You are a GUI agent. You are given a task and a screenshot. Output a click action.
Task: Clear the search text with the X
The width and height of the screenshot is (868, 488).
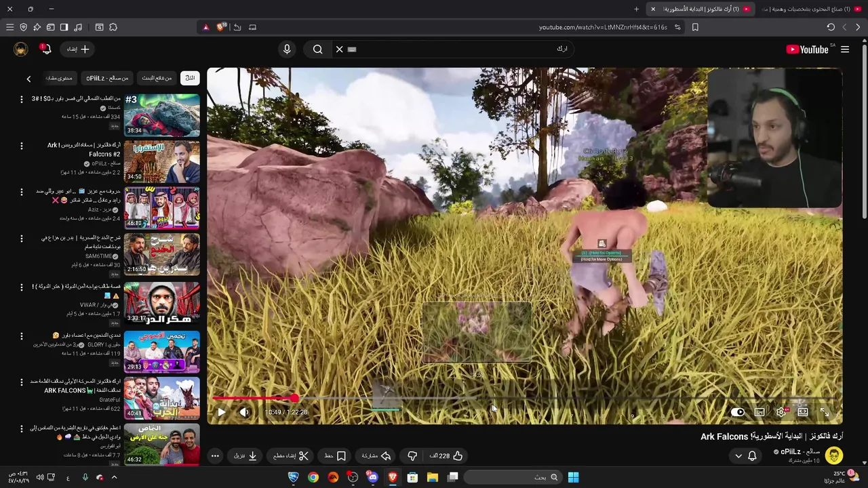coord(340,49)
